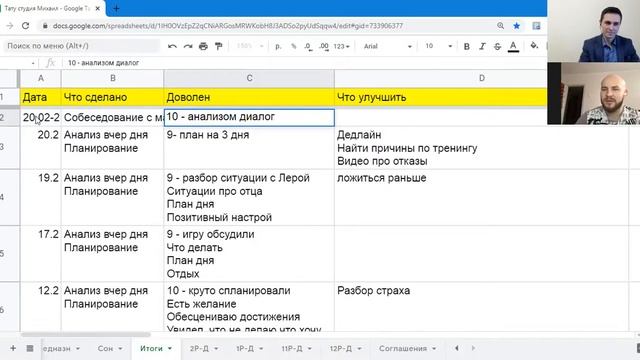Switch to '12Р-Д' sheet tab

(x=341, y=349)
